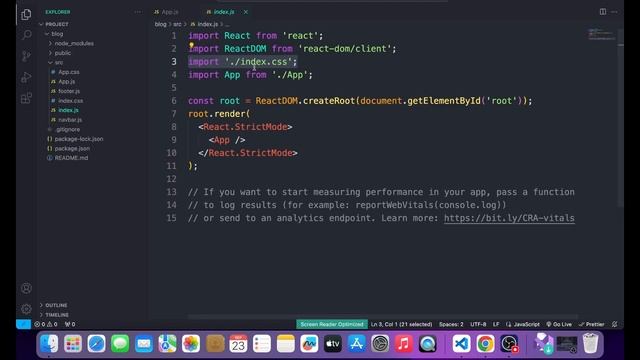Open Visual Studio Code from the dock

click(461, 344)
